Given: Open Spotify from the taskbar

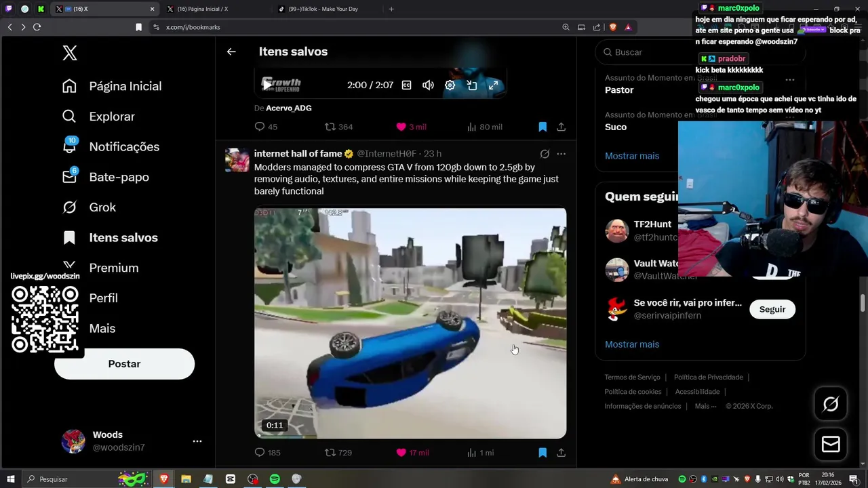Looking at the screenshot, I should point(275,479).
